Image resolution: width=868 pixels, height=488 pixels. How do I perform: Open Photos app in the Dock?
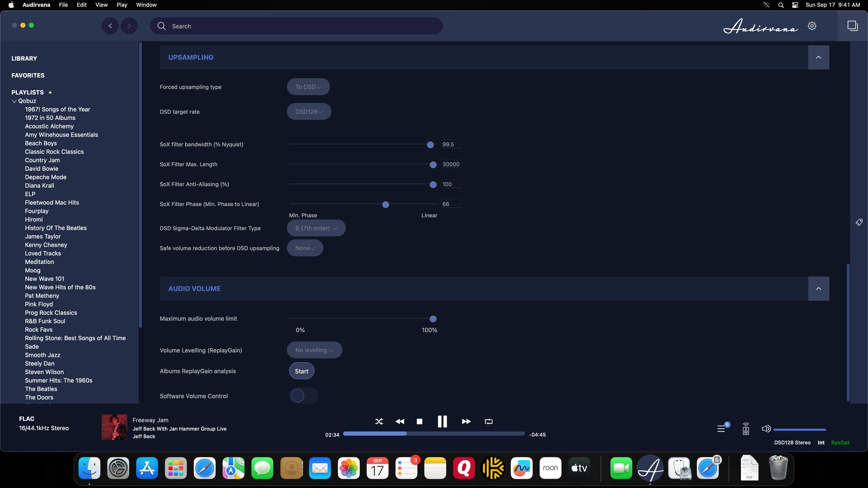pos(349,468)
